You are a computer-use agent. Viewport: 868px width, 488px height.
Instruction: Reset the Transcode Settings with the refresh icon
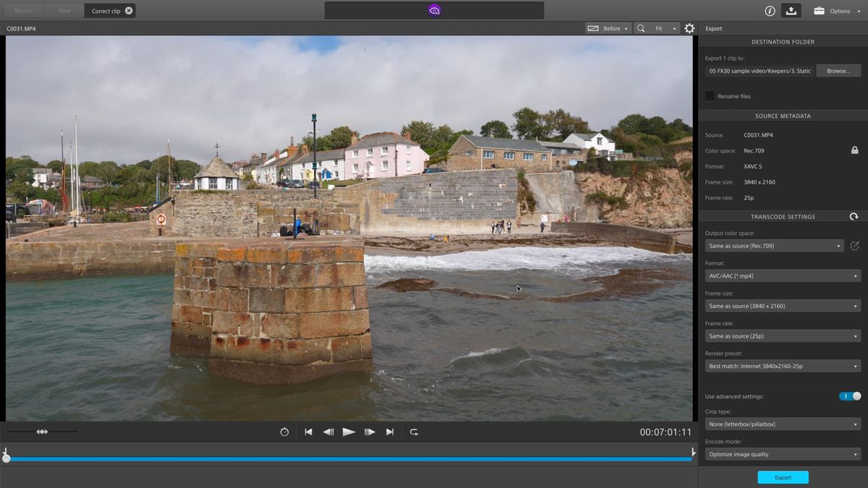tap(854, 216)
